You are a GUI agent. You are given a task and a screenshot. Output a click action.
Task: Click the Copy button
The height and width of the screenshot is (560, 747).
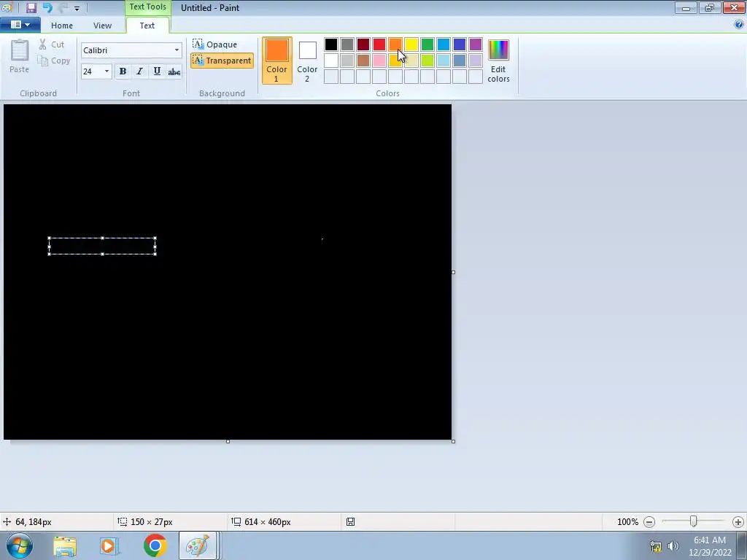click(54, 61)
